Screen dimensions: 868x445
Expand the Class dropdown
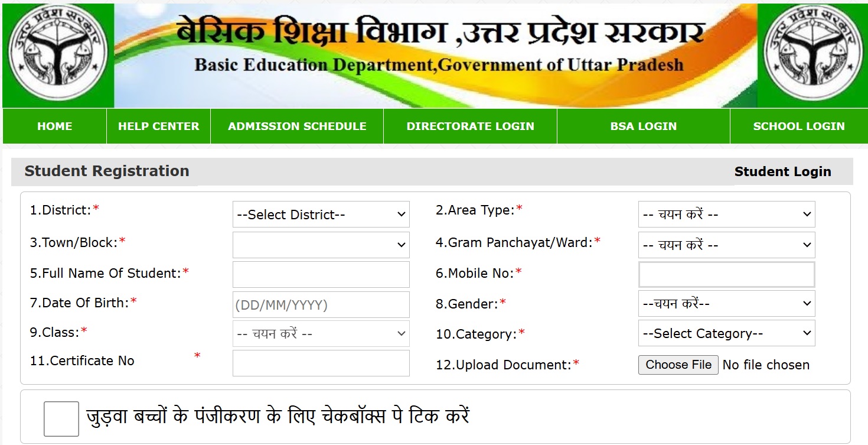pyautogui.click(x=321, y=334)
